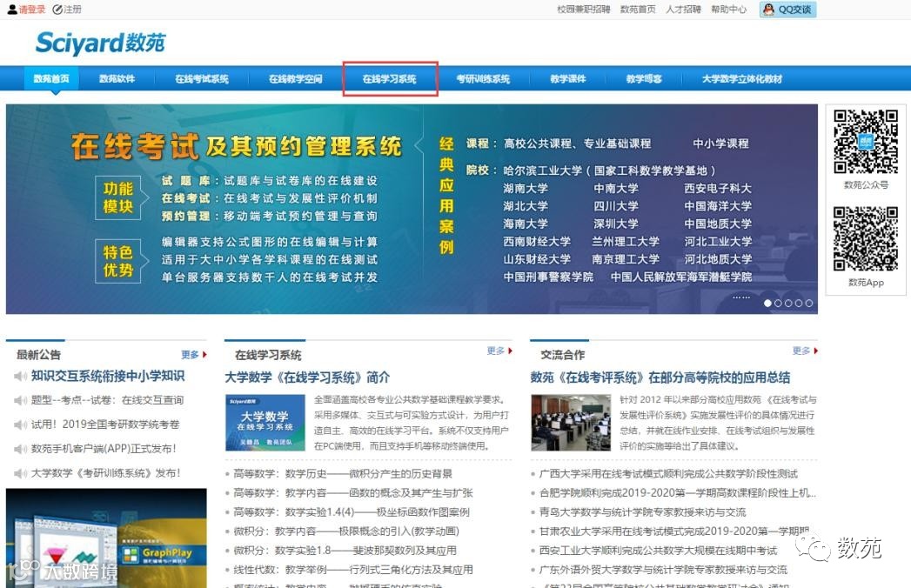Image resolution: width=911 pixels, height=588 pixels.
Task: Open announcement 知识交互系统衔接中小学知识
Action: (x=108, y=376)
